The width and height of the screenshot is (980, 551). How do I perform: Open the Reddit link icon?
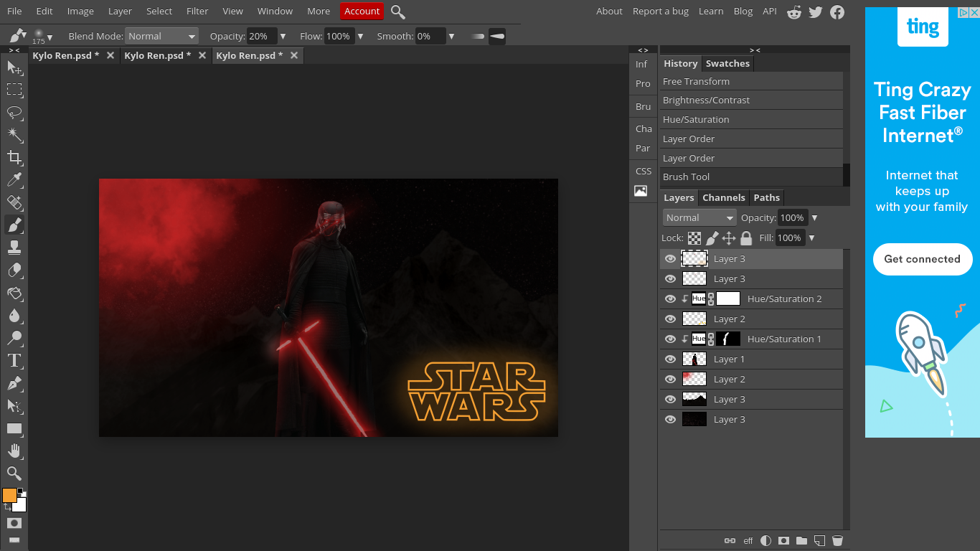click(793, 11)
